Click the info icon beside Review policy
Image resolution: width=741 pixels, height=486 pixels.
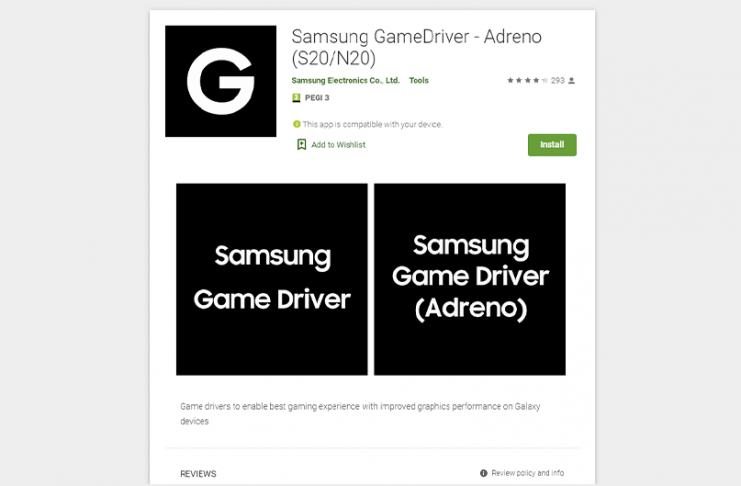point(483,473)
